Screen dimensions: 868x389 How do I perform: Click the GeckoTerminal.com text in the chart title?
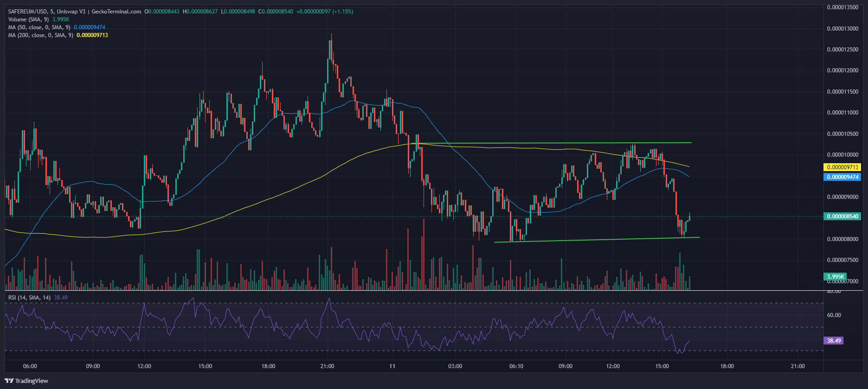116,12
